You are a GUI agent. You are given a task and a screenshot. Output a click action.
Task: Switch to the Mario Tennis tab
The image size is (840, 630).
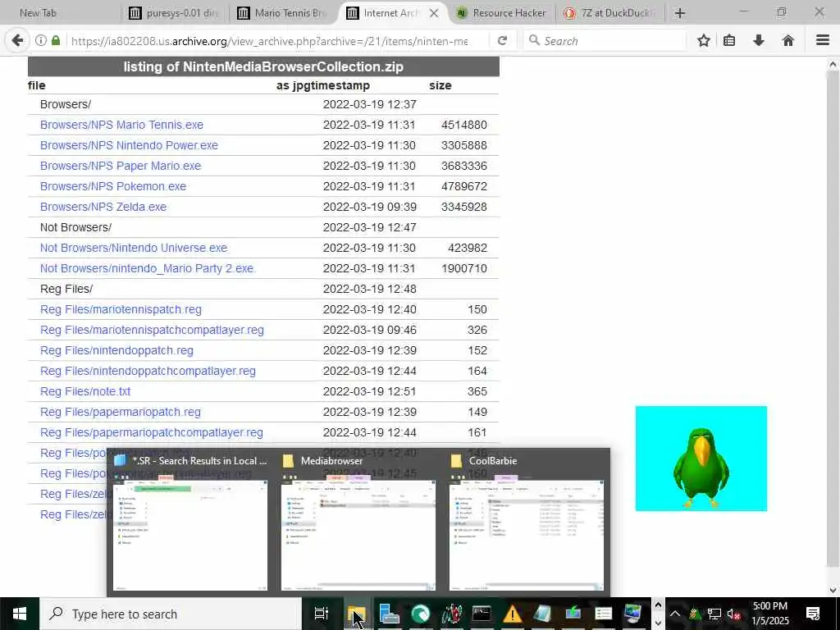[x=284, y=13]
